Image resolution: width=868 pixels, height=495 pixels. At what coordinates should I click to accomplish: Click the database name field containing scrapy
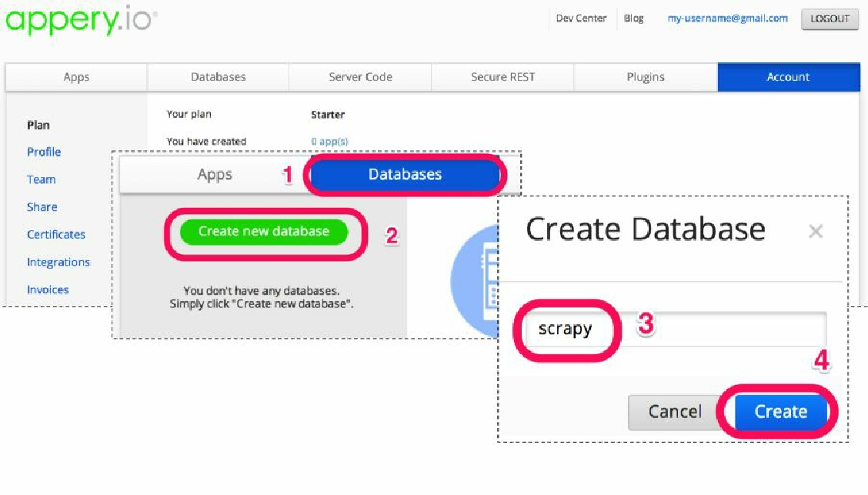pos(676,329)
